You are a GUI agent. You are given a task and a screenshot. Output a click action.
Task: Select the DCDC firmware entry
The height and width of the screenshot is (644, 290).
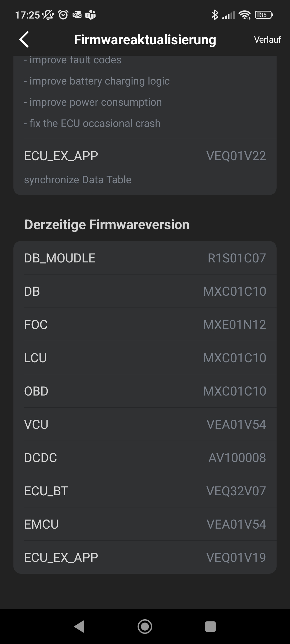145,458
